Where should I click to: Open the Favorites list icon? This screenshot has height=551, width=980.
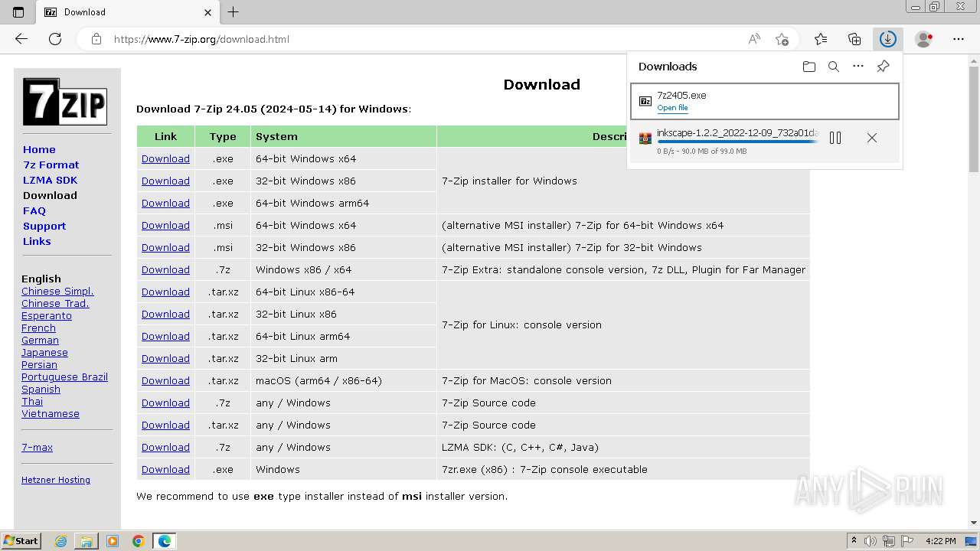point(821,39)
